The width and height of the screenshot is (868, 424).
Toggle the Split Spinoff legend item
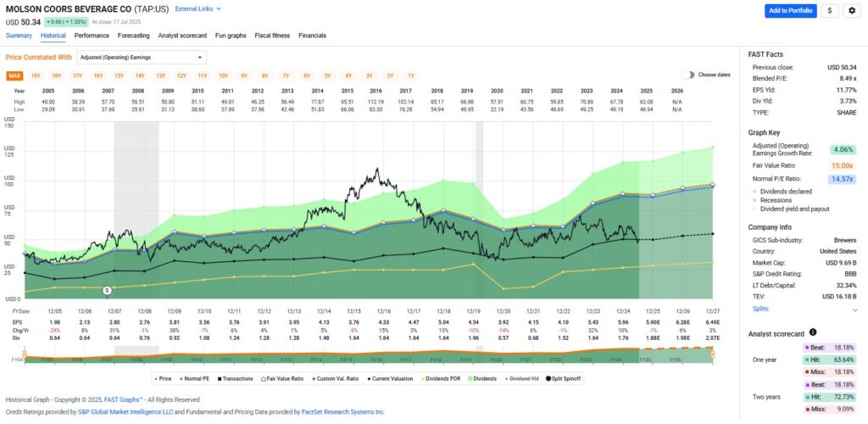[x=565, y=378]
